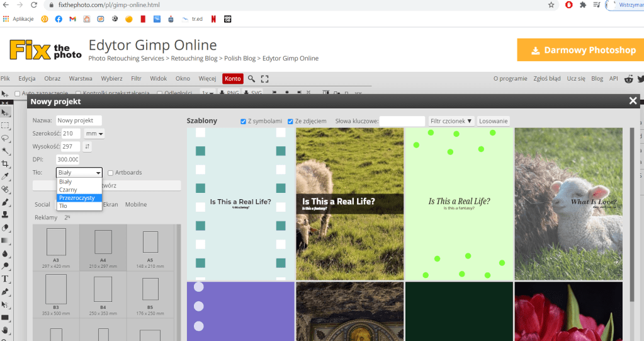Swap width and height button
The width and height of the screenshot is (644, 341).
click(x=87, y=146)
